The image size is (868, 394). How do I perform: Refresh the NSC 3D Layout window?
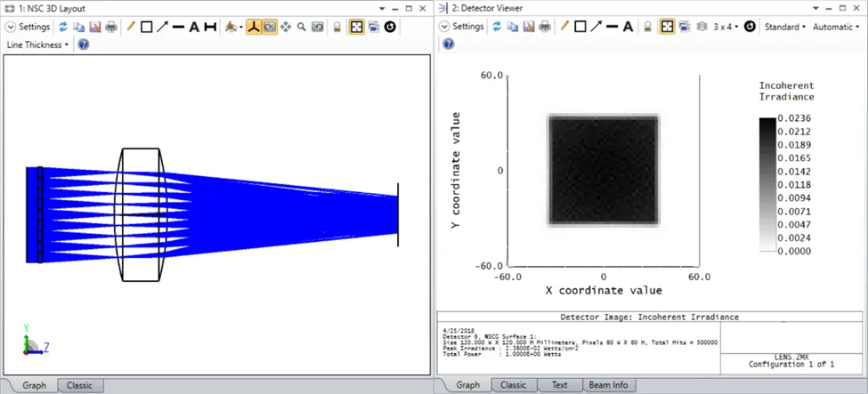(x=63, y=27)
